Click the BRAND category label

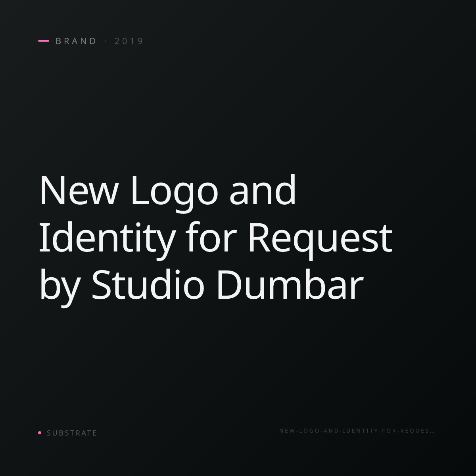(76, 41)
